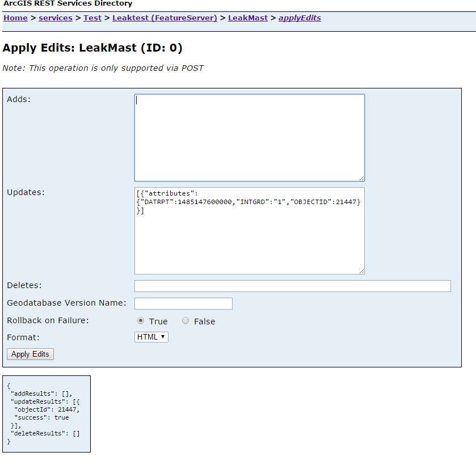This screenshot has height=461, width=476.
Task: Select False for Rollback on Failure
Action: coord(186,320)
